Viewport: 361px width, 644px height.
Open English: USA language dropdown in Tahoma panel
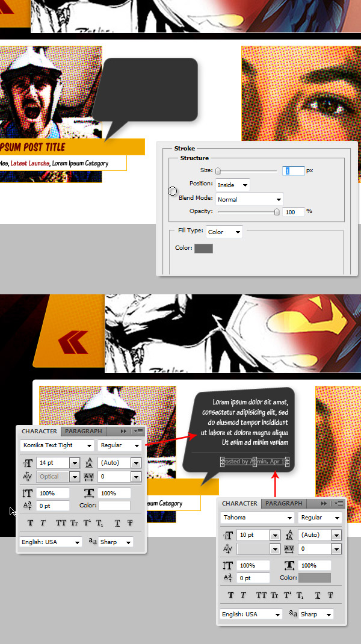(251, 615)
